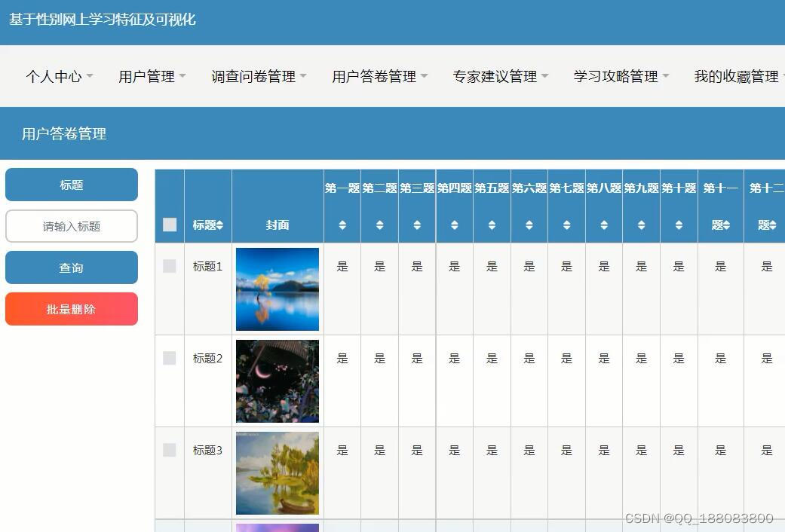Image resolution: width=785 pixels, height=532 pixels.
Task: Open the lake tree cover image of 标题1
Action: pyautogui.click(x=278, y=289)
